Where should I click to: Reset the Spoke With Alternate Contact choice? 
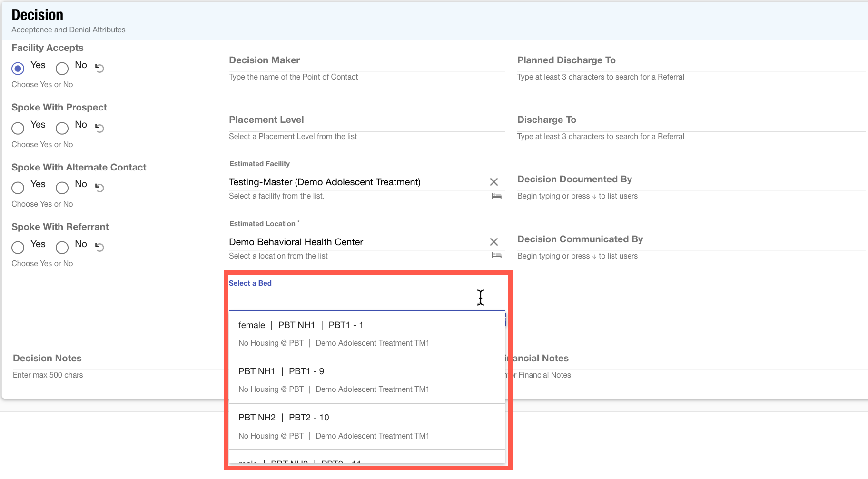tap(99, 188)
